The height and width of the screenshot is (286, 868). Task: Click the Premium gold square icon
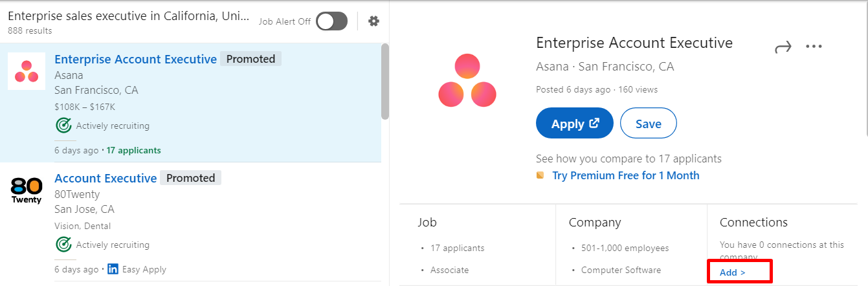(x=540, y=175)
